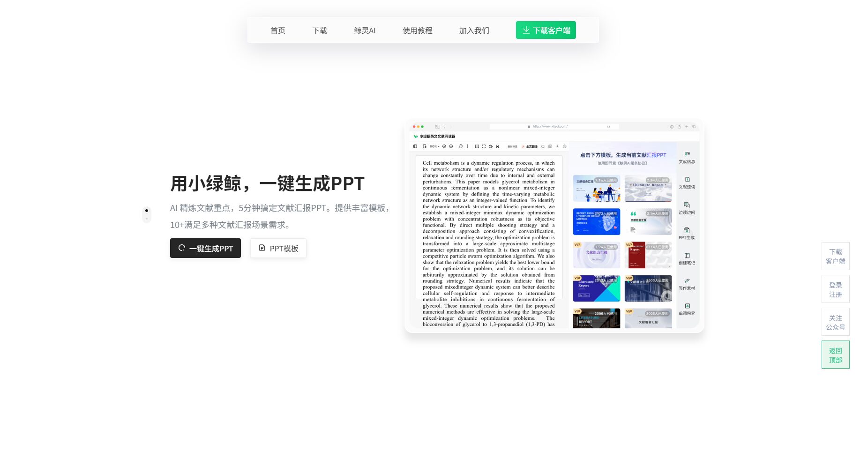Select the first carousel indicator dot

[x=147, y=211]
